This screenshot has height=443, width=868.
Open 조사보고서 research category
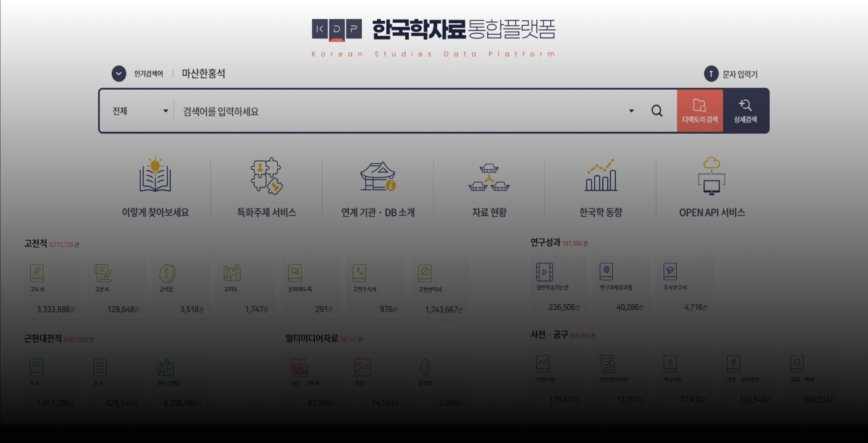click(685, 287)
